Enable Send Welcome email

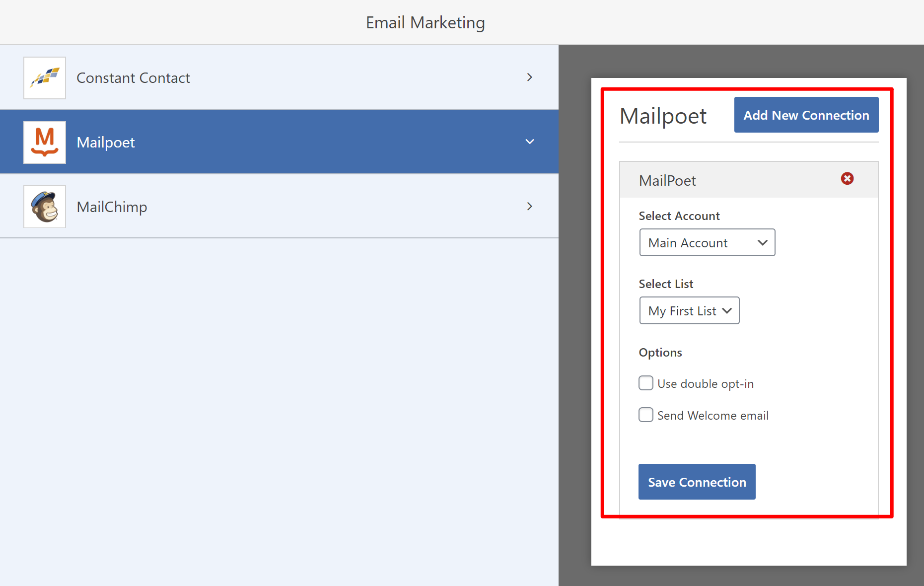645,415
